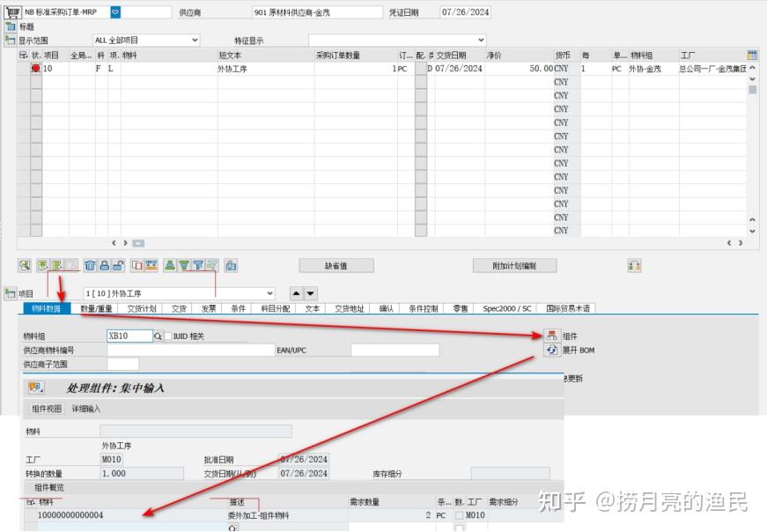Collapse the 显示范围 item overview section icon
Image resolution: width=767 pixels, height=532 pixels.
11,41
